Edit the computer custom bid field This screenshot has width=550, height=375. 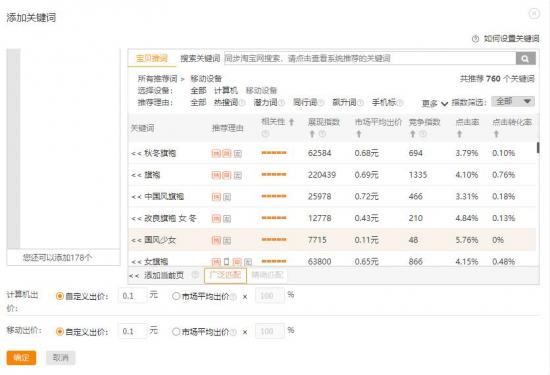[132, 296]
